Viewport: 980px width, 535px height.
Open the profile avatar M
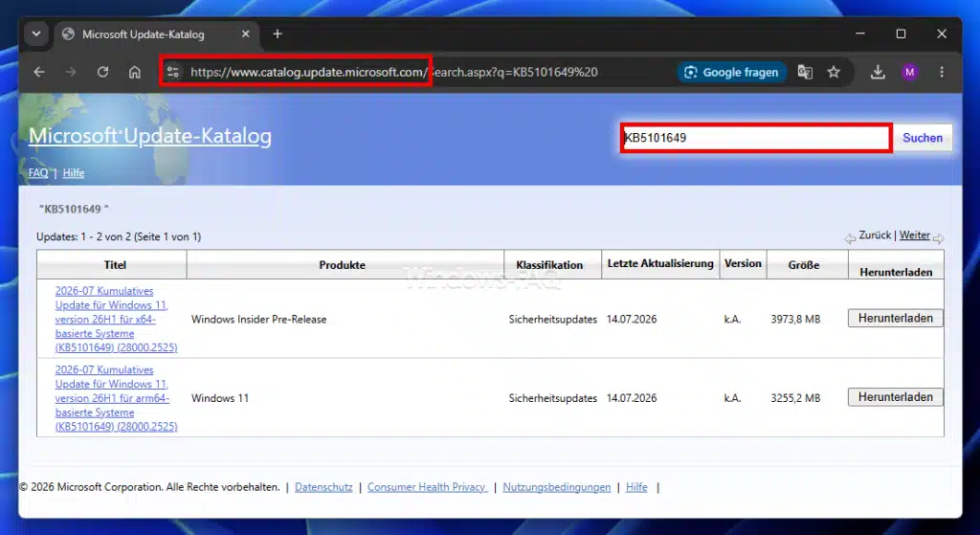[909, 72]
